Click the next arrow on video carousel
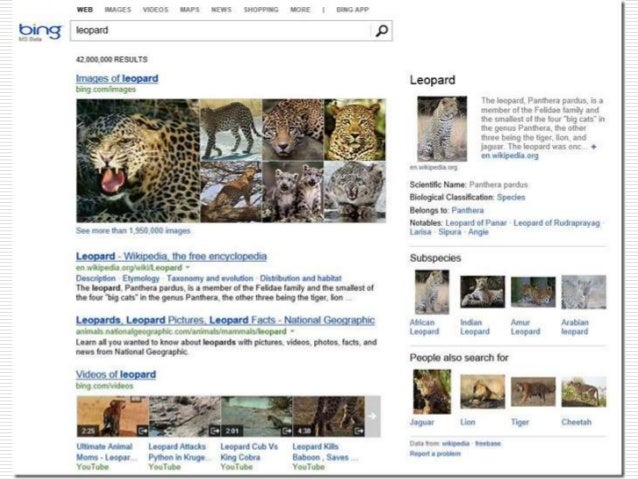This screenshot has width=638, height=479. 373,417
